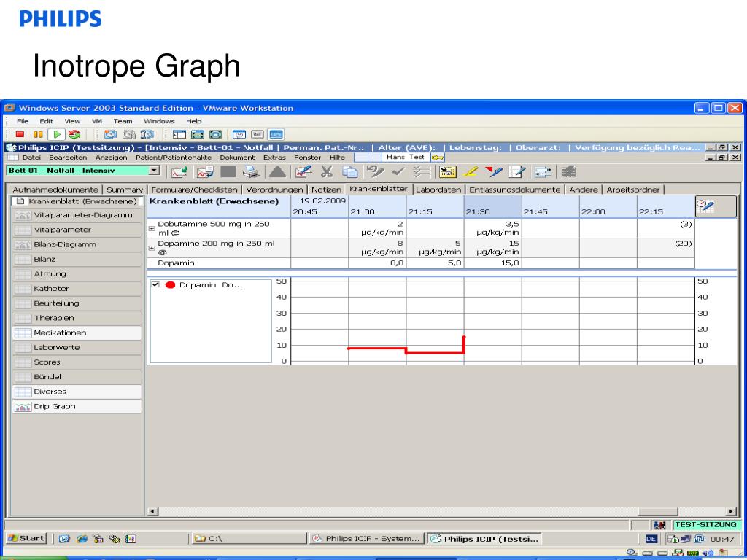This screenshot has height=560, width=747.
Task: Pause the virtual machine with the pause icon
Action: [38, 135]
